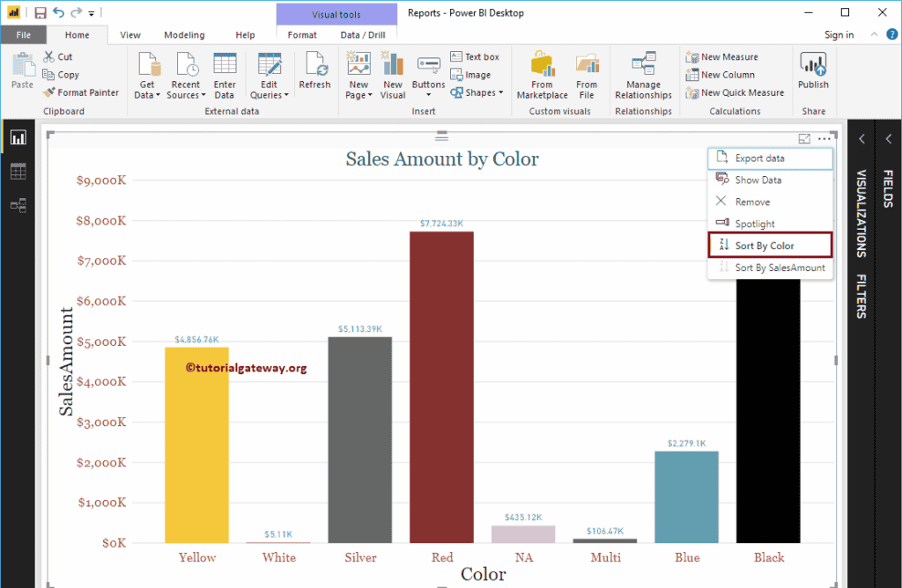Click the Paste icon
This screenshot has height=588, width=902.
point(22,64)
